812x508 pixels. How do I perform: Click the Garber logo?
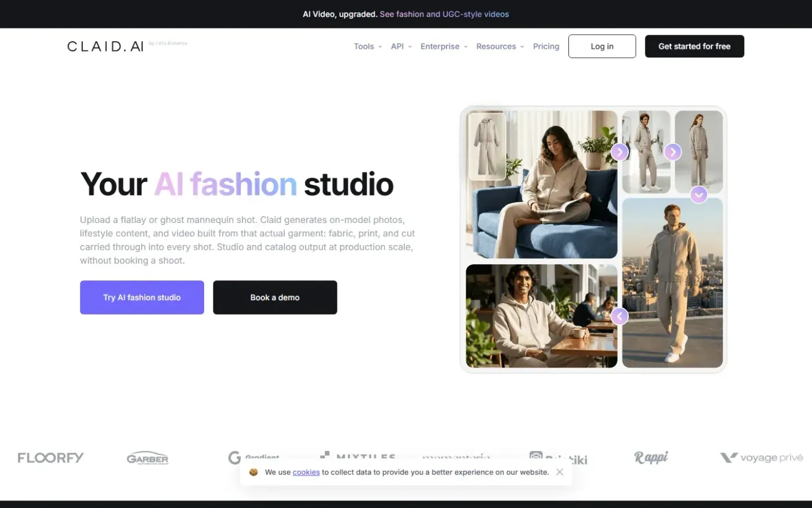click(147, 458)
